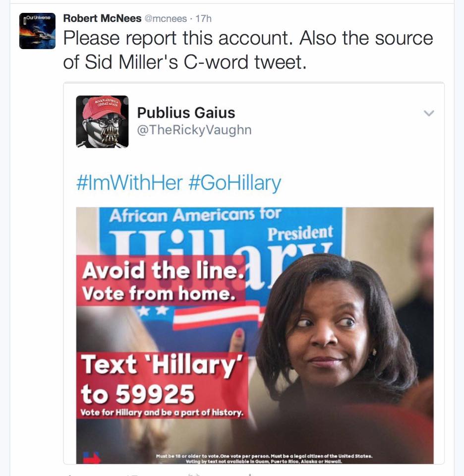This screenshot has height=476, width=464.
Task: Open the Publius Gaius display name
Action: [x=186, y=113]
